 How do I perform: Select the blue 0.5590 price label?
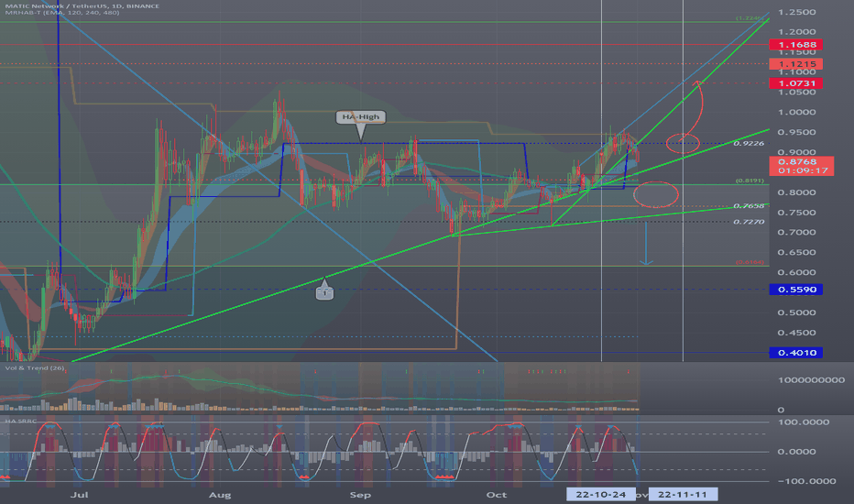(x=795, y=290)
